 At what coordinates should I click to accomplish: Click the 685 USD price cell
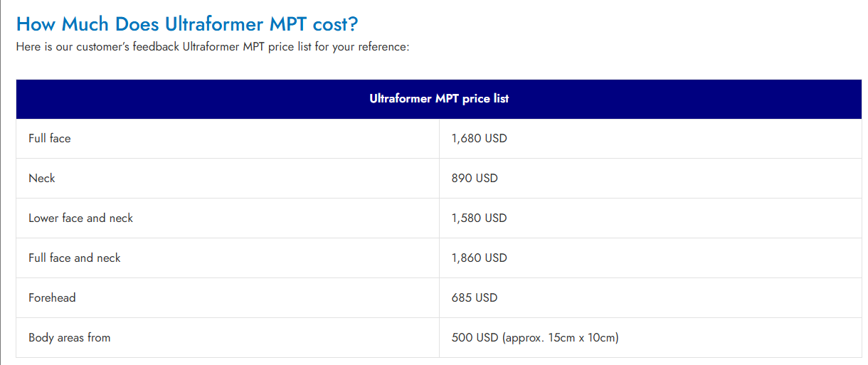[x=475, y=298]
